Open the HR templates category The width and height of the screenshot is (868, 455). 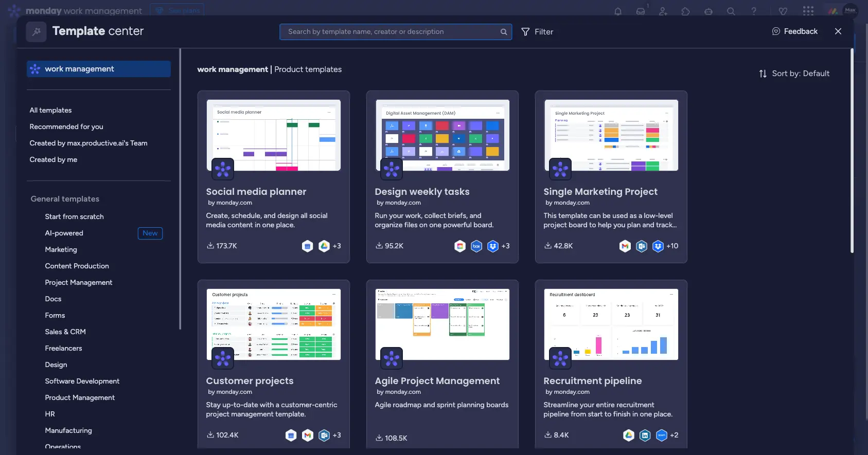tap(50, 414)
